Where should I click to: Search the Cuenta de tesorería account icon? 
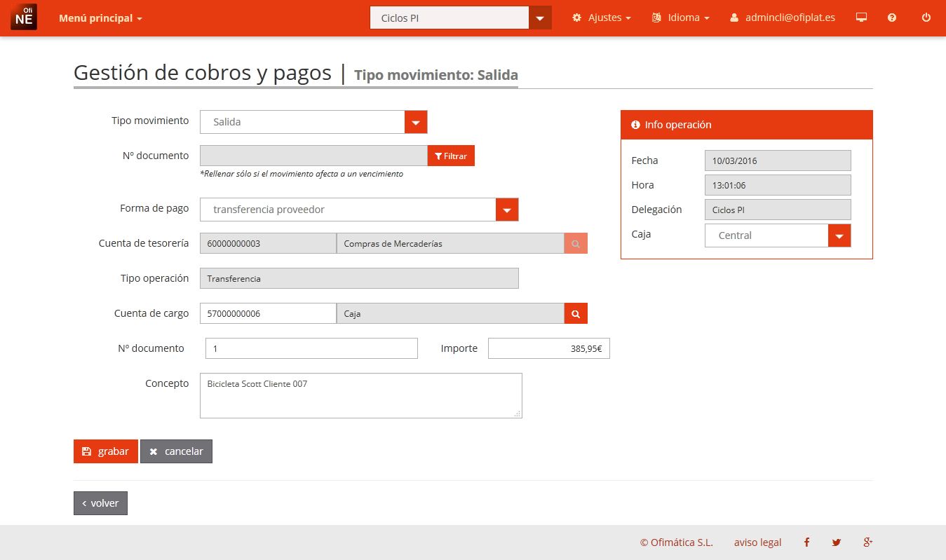(576, 243)
